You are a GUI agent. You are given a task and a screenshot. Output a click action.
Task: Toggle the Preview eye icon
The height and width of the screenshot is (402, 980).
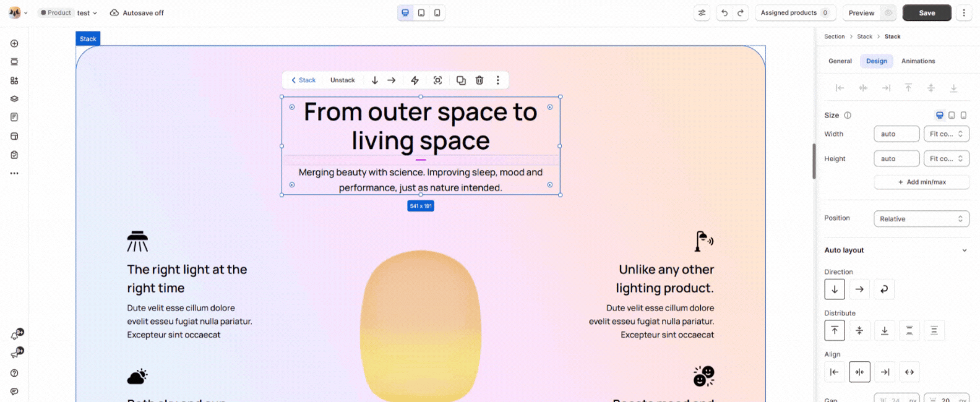click(x=888, y=13)
